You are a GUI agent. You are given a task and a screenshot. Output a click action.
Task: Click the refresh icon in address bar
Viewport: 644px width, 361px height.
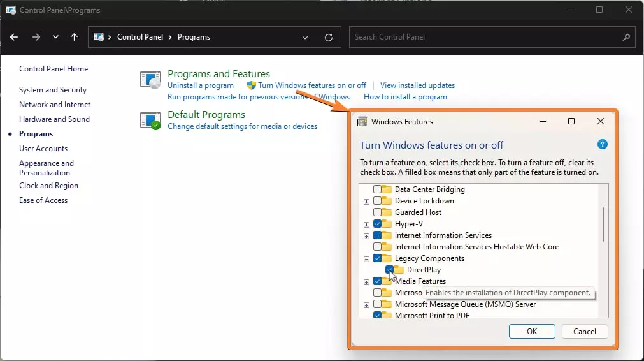329,37
